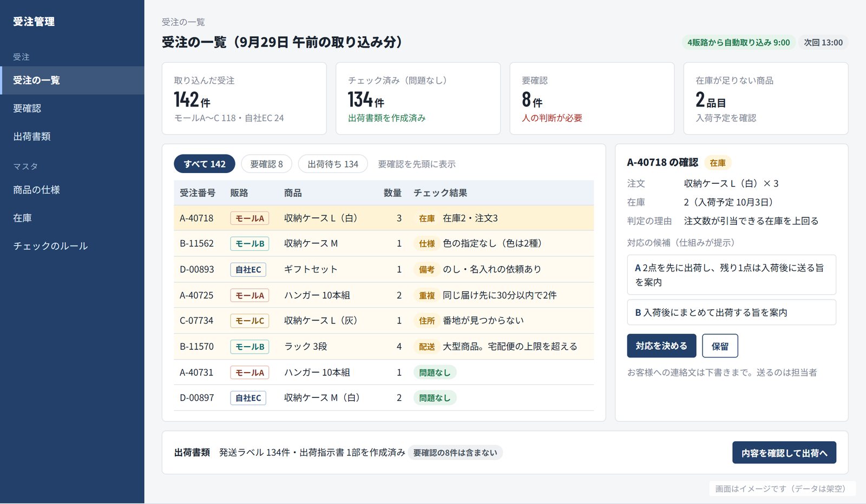Click the 重複 badge on row A-40725

(x=427, y=295)
